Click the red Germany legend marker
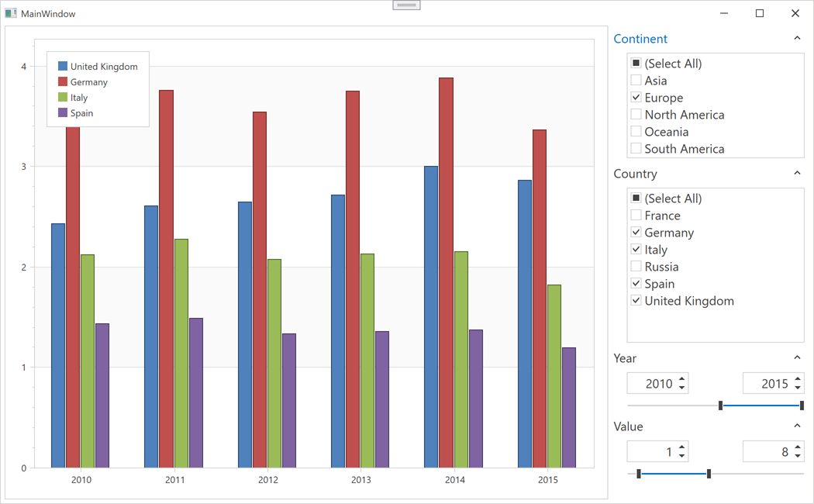This screenshot has width=814, height=504. pyautogui.click(x=63, y=81)
